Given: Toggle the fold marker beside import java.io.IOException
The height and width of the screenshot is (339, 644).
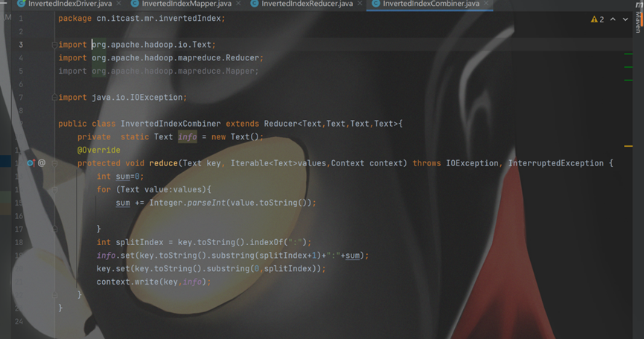Looking at the screenshot, I should coord(54,98).
